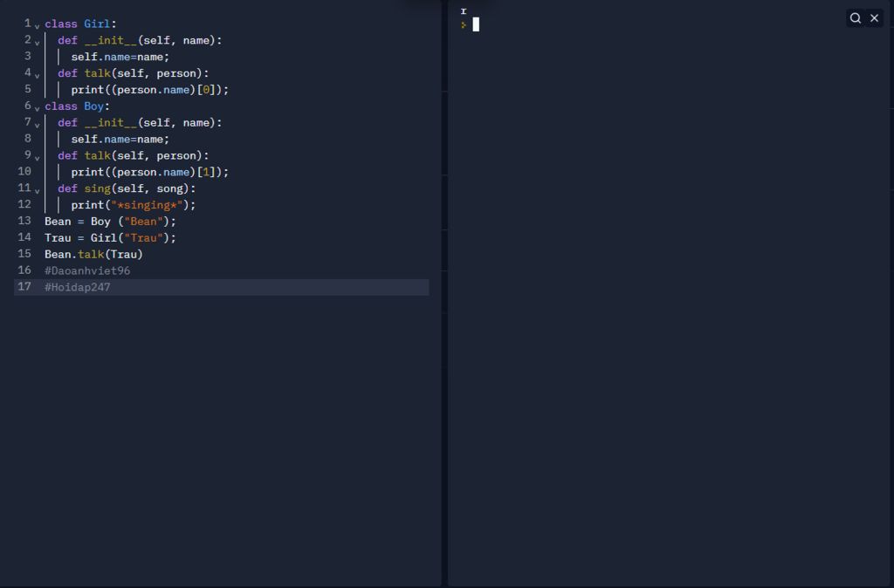Click talk method name on line 9
The image size is (894, 588).
click(x=98, y=155)
